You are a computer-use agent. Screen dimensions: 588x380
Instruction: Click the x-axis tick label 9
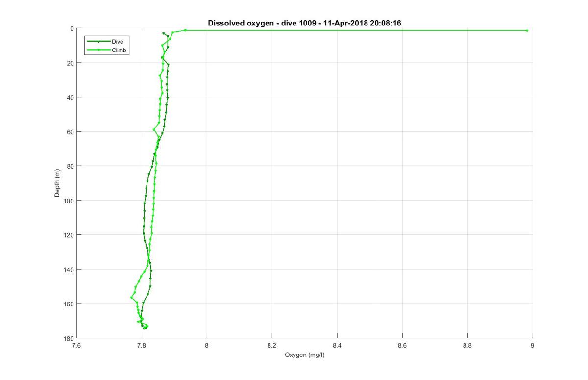coord(533,345)
